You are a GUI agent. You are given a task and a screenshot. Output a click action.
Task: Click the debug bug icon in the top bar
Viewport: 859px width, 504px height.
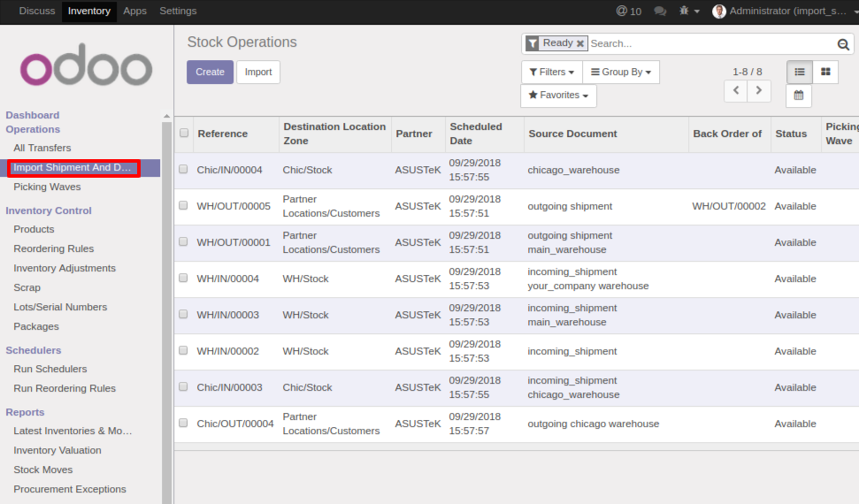(684, 11)
